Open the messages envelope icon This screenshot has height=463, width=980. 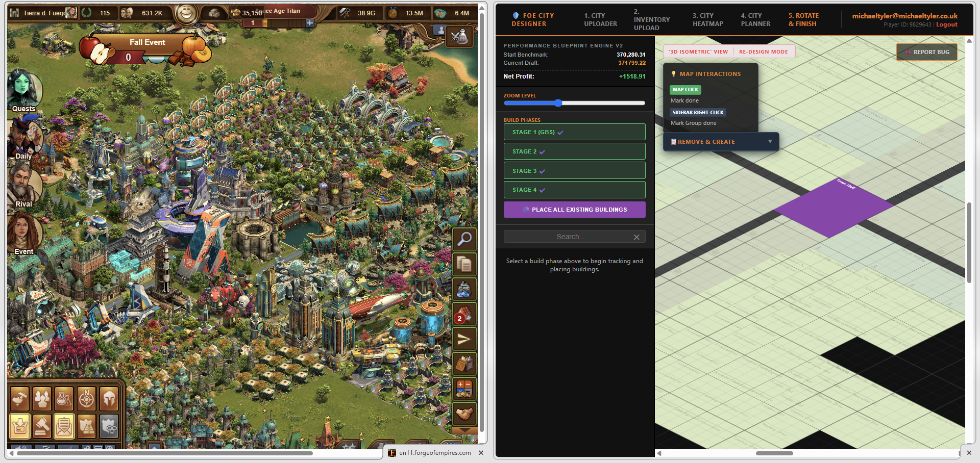[x=64, y=426]
